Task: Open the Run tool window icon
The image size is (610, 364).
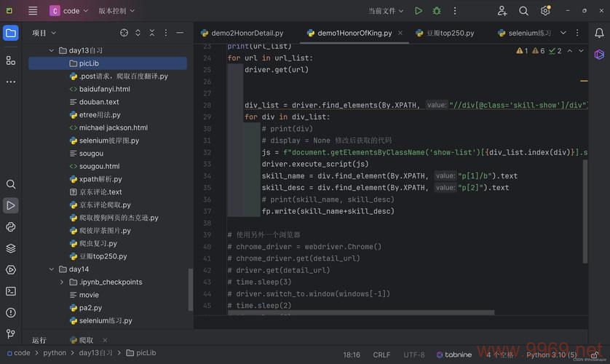Action: tap(10, 205)
